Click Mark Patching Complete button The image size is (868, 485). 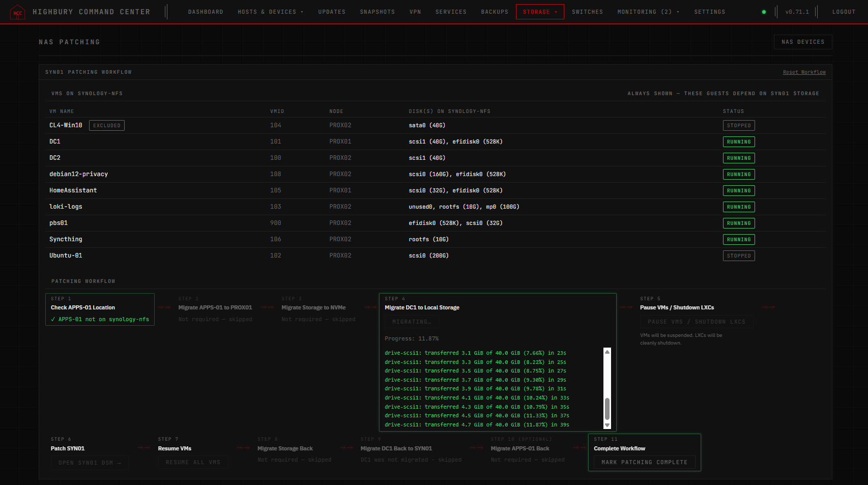(x=644, y=462)
